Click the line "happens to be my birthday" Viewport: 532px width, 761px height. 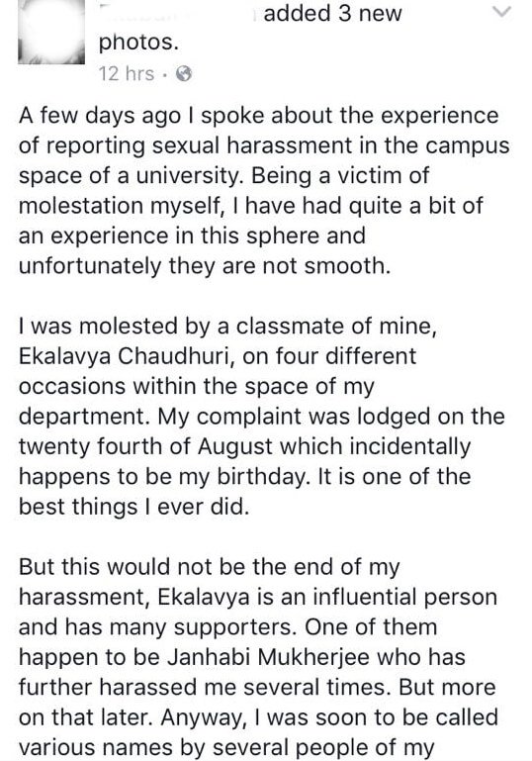(x=245, y=477)
